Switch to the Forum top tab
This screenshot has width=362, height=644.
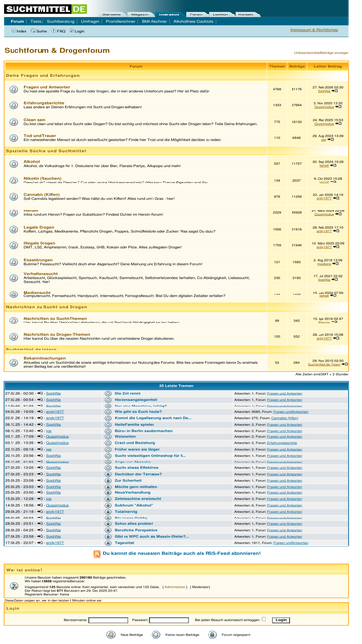(x=196, y=14)
